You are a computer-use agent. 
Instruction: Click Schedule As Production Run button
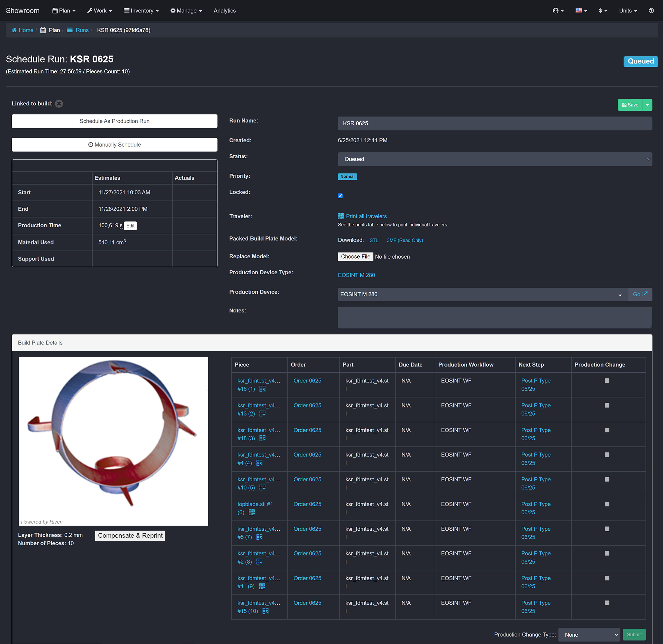pyautogui.click(x=114, y=121)
